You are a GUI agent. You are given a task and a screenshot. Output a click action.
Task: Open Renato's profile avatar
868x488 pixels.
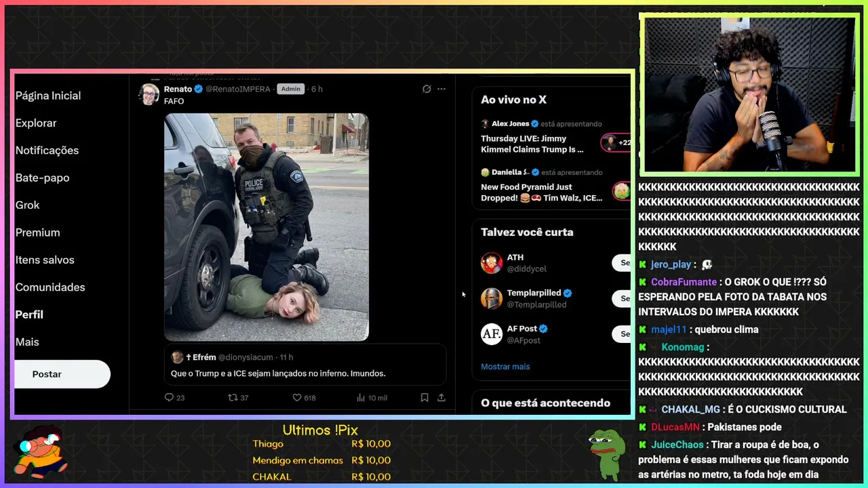[x=149, y=94]
